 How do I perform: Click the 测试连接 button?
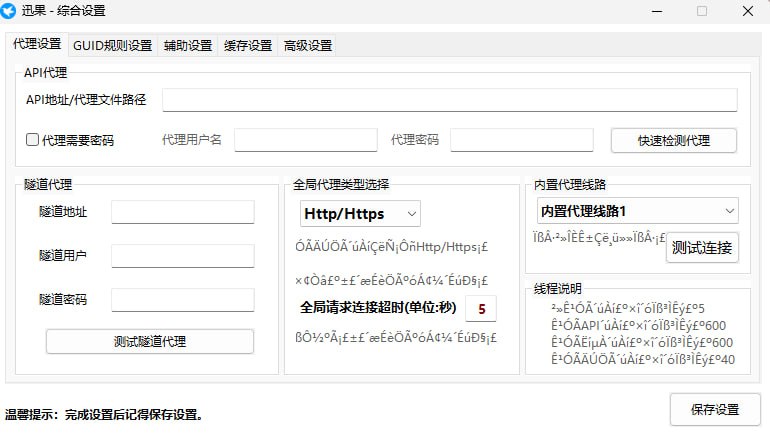(x=702, y=248)
